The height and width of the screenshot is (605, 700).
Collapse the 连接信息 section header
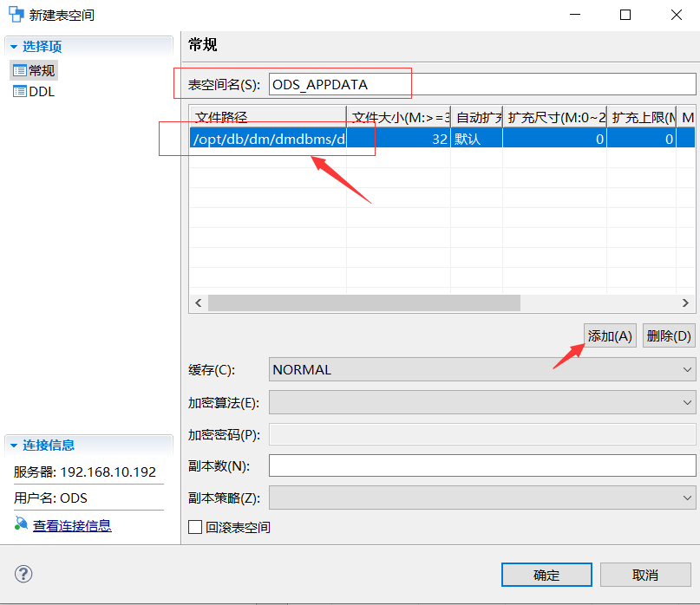tap(88, 445)
